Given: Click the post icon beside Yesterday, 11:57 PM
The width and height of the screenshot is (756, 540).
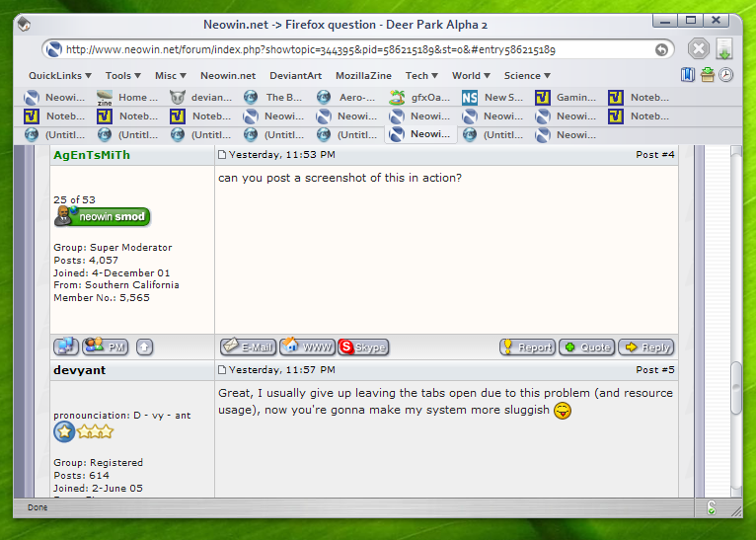Looking at the screenshot, I should click(222, 370).
